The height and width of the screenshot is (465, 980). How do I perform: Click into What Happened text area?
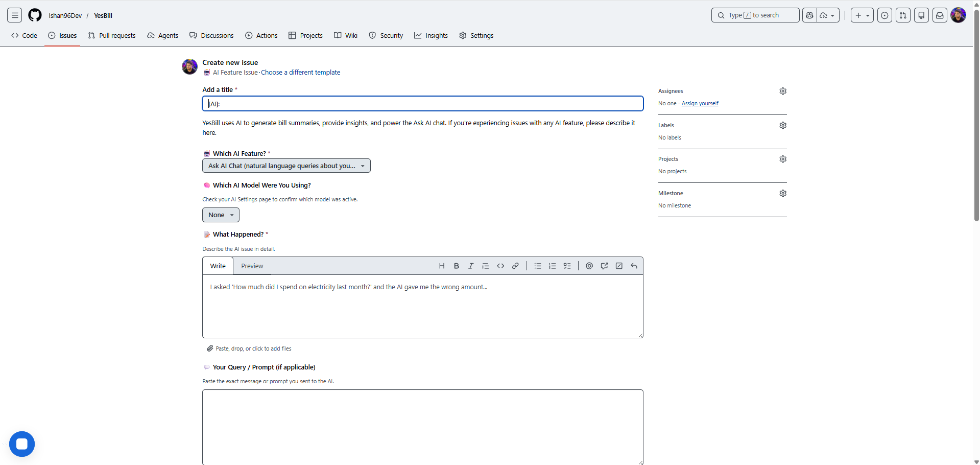[x=423, y=307]
